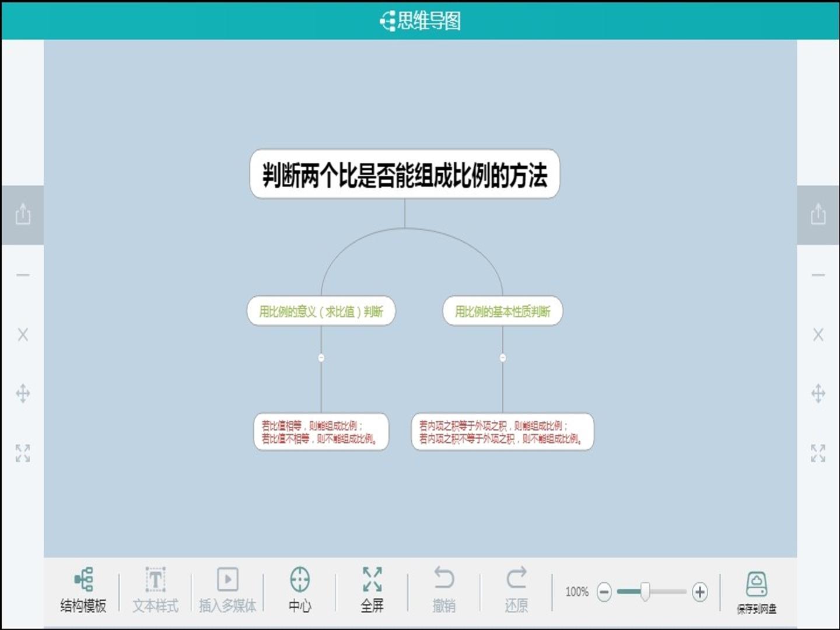Open the 文本样式 text style tool
The width and height of the screenshot is (840, 630).
(x=155, y=590)
